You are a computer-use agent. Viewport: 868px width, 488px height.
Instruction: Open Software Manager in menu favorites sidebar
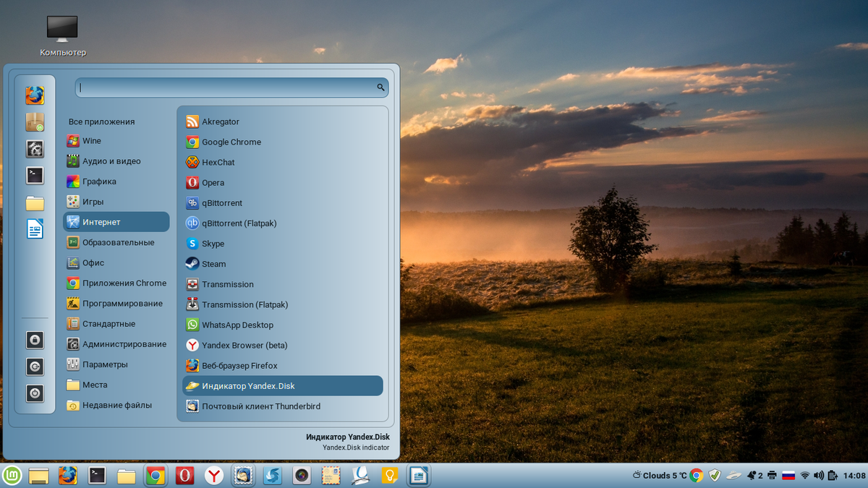pyautogui.click(x=35, y=121)
